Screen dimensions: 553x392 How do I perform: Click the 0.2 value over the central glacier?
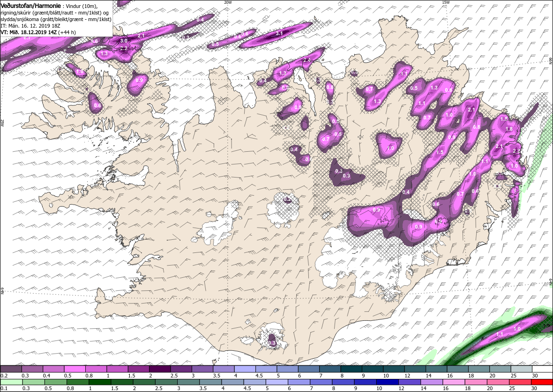[287, 200]
